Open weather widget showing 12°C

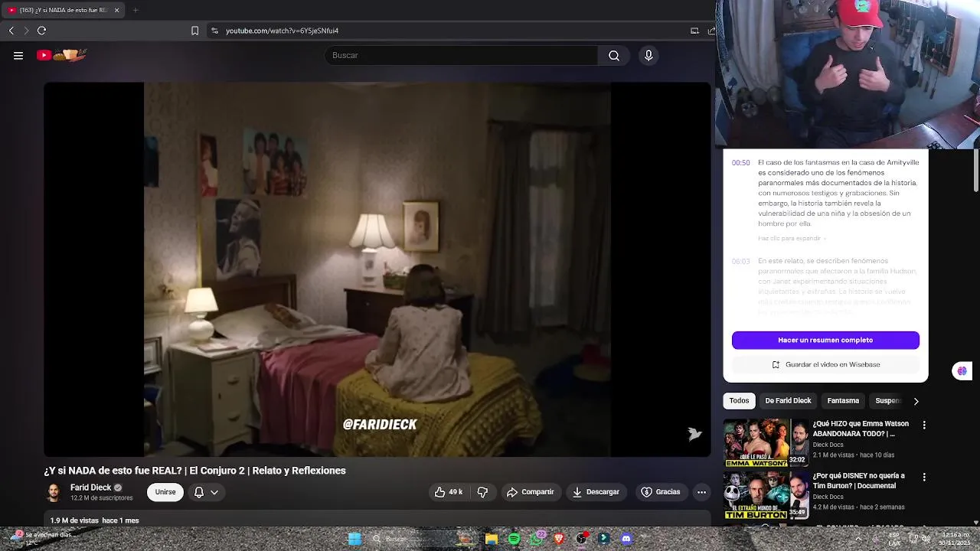[x=43, y=539]
